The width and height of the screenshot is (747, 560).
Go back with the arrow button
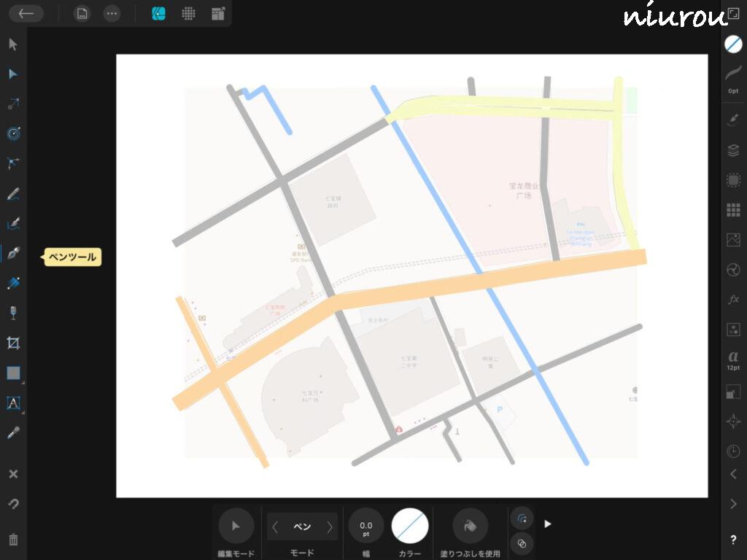tap(26, 13)
